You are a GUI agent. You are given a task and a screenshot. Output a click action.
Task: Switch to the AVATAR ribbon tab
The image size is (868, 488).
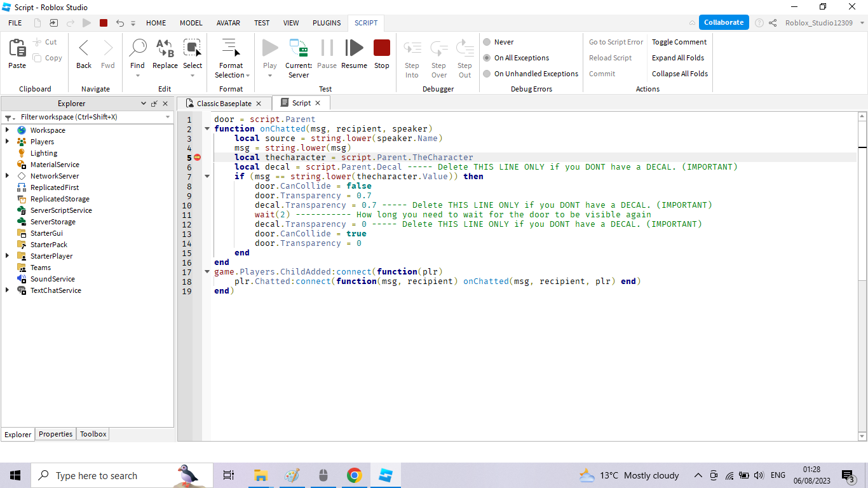point(228,23)
